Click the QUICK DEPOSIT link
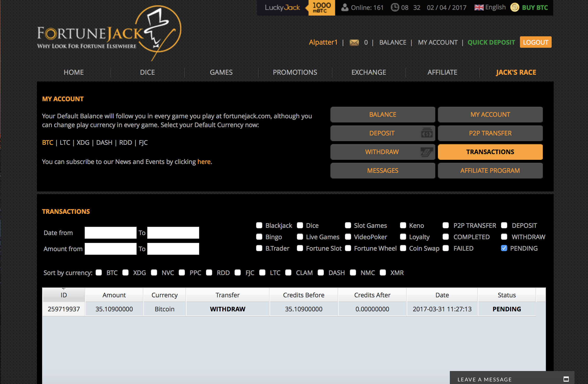588x384 pixels. pyautogui.click(x=491, y=42)
